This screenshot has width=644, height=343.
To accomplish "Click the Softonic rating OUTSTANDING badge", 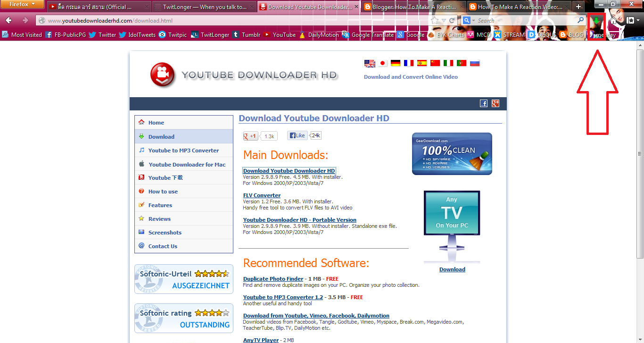I will pos(184,318).
